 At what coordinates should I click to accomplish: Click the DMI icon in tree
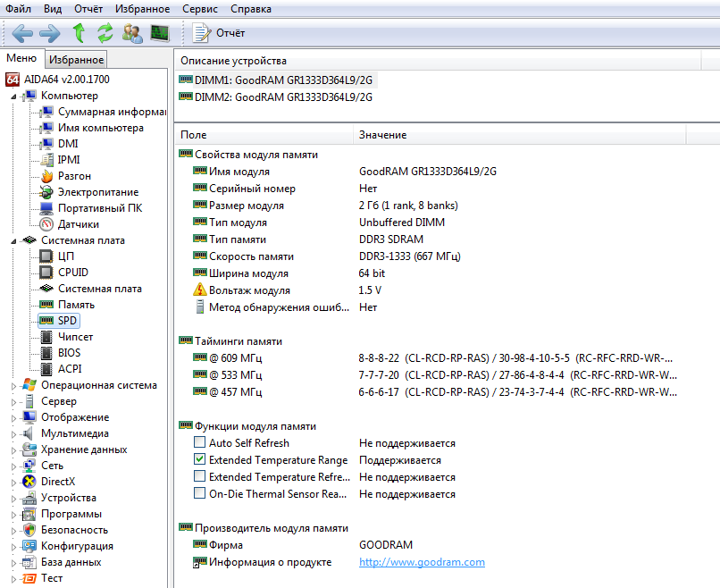click(46, 144)
